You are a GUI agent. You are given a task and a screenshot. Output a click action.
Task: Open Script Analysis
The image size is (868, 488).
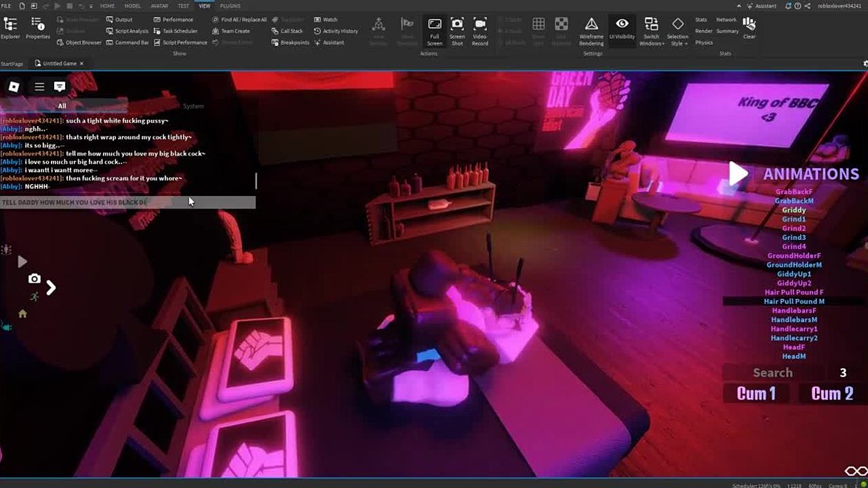[127, 31]
